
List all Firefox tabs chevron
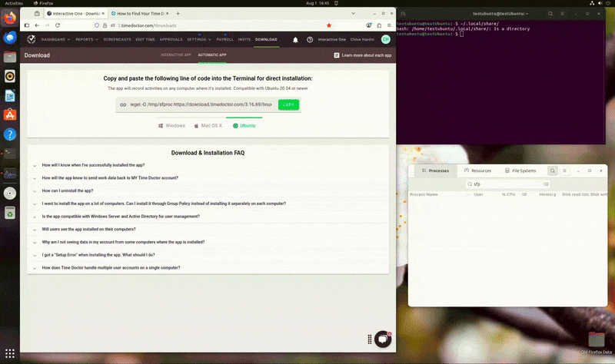[x=353, y=13]
